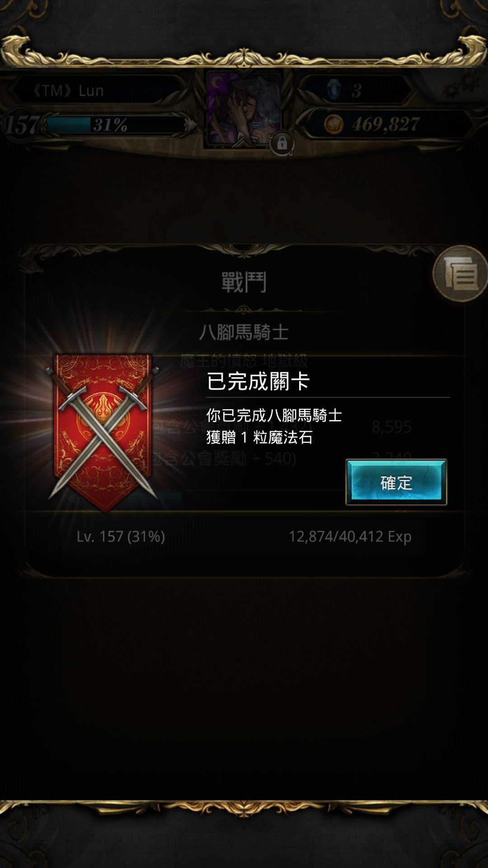Tap the level 157 badge
Screen dimensions: 488x868
22,125
